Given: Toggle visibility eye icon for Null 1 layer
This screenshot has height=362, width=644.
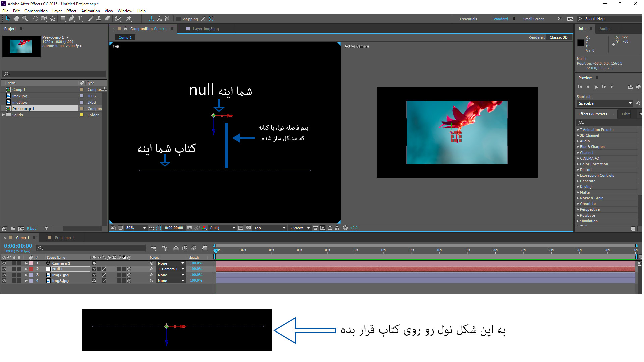Looking at the screenshot, I should 4,269.
